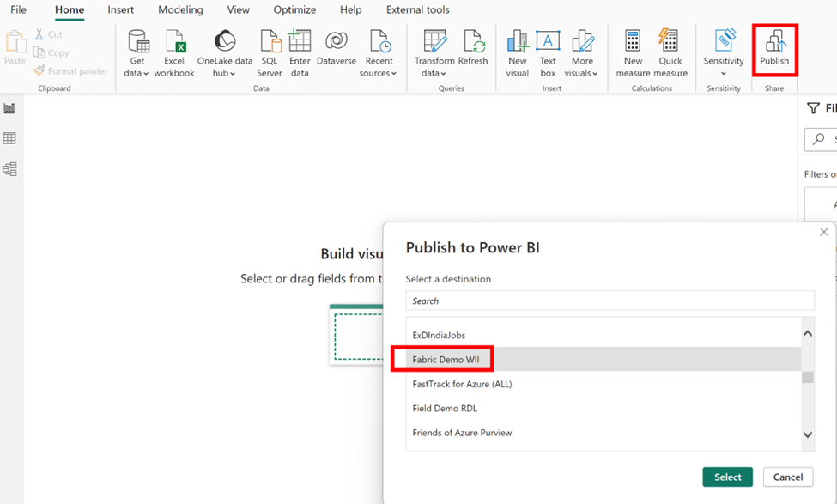
Task: Open the File menu
Action: (x=18, y=9)
